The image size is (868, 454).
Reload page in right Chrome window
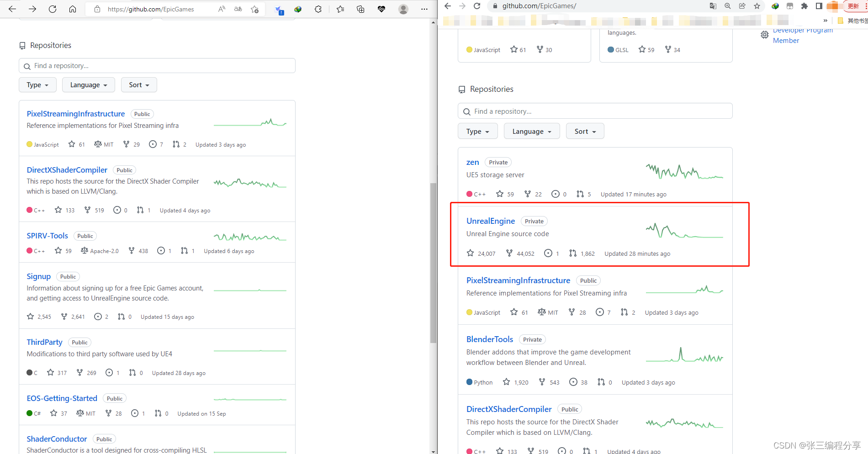477,6
